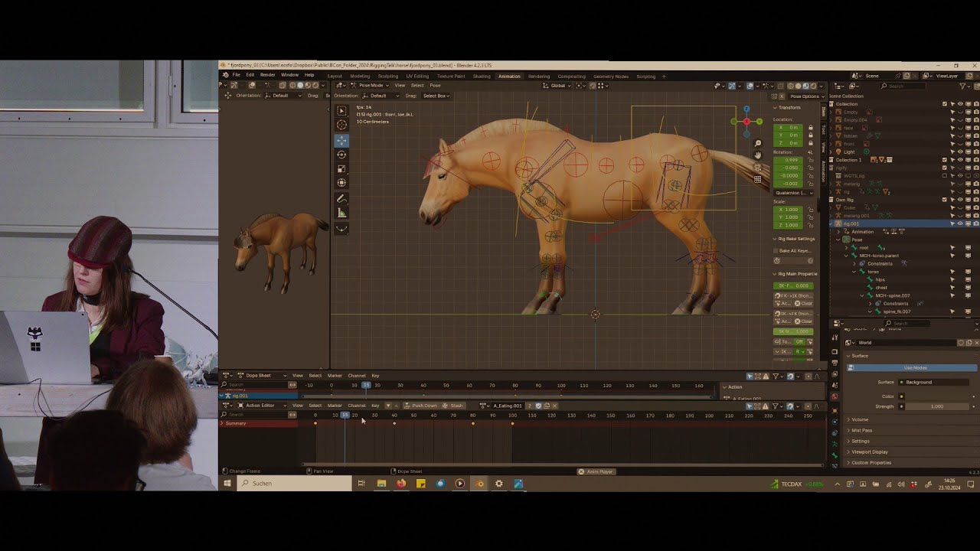Click the Windows taskbar Suchen search box
Image resolution: width=980 pixels, height=551 pixels.
pyautogui.click(x=295, y=484)
